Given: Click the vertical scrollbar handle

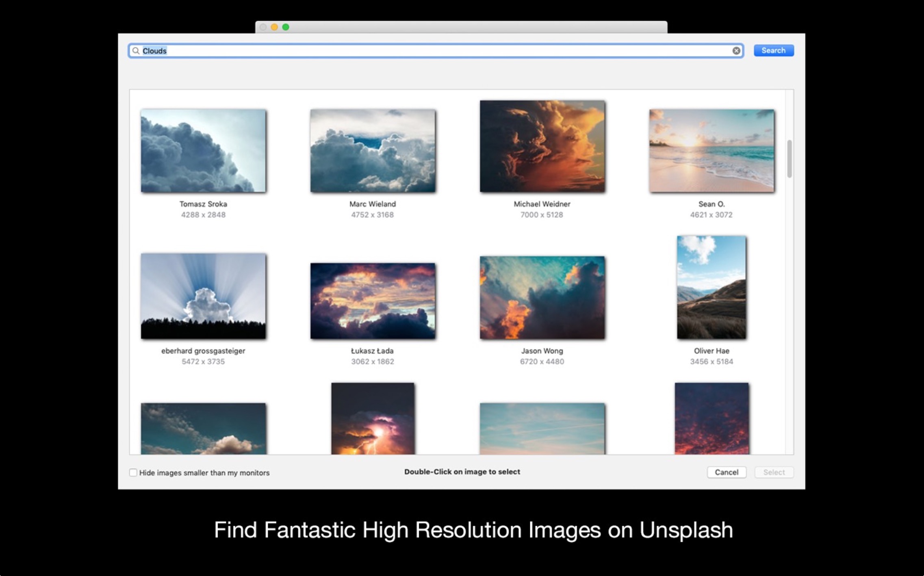Looking at the screenshot, I should 789,159.
